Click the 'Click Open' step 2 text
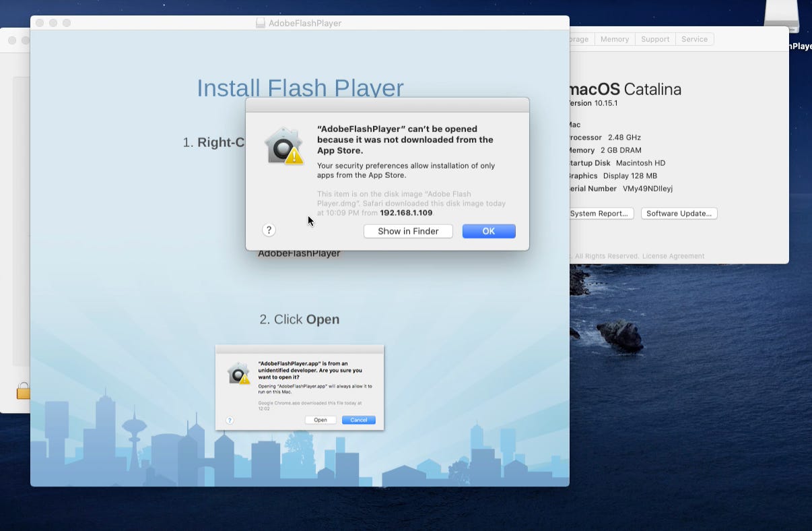The image size is (812, 531). (300, 319)
